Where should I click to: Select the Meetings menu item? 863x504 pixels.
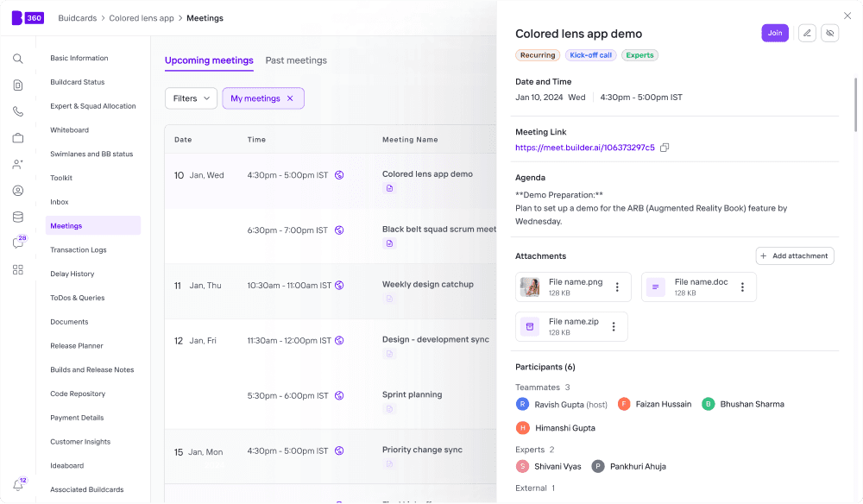click(x=93, y=225)
